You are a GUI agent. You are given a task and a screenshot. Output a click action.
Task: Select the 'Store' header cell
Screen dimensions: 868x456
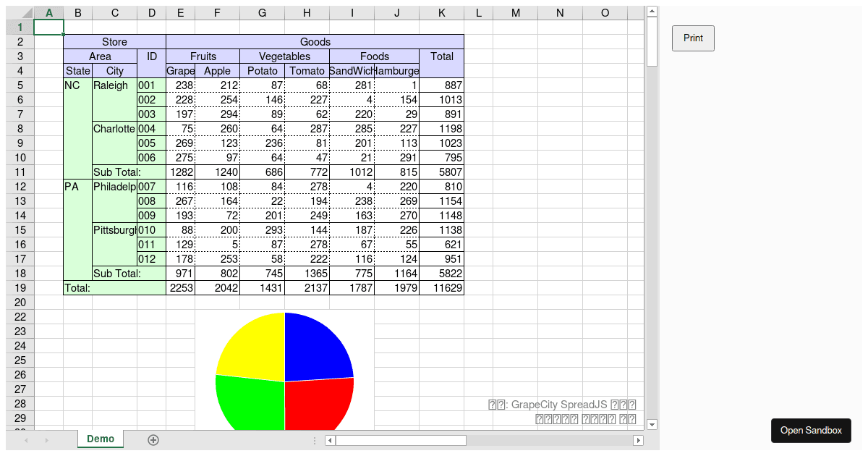click(x=114, y=42)
